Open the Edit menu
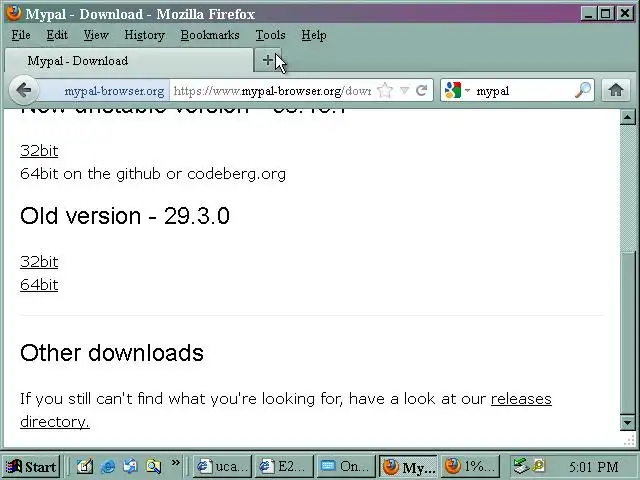 57,35
